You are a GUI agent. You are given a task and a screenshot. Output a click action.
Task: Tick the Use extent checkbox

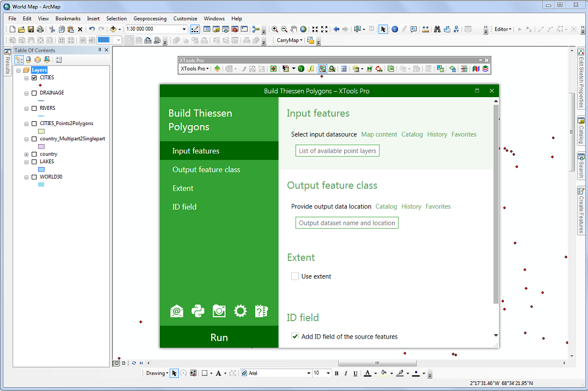[295, 276]
